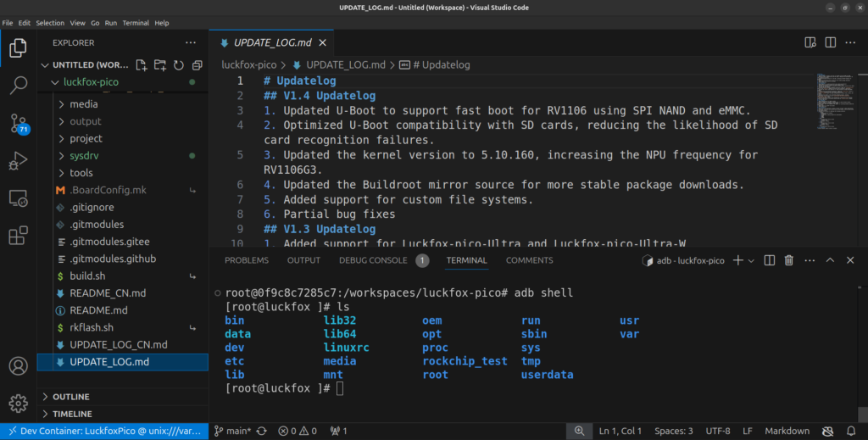Open editor more actions ellipsis
868x440 pixels.
pyautogui.click(x=850, y=42)
